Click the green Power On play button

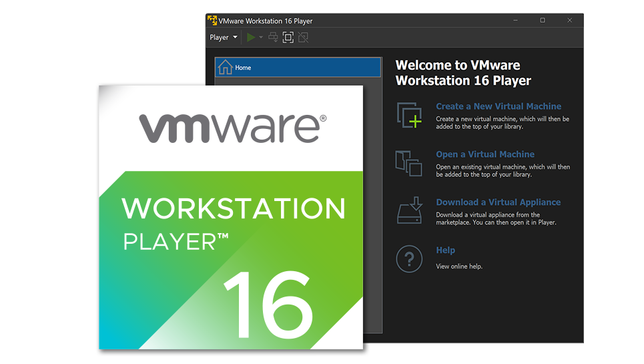(x=250, y=37)
